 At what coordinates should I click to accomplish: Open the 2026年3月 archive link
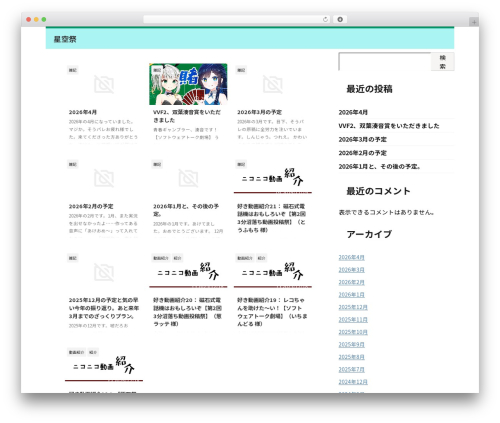pyautogui.click(x=351, y=270)
